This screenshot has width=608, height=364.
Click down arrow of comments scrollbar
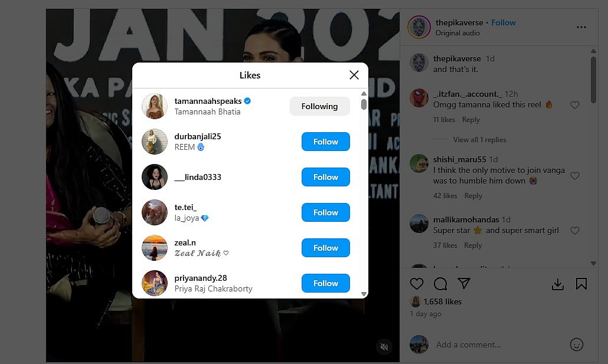click(593, 263)
